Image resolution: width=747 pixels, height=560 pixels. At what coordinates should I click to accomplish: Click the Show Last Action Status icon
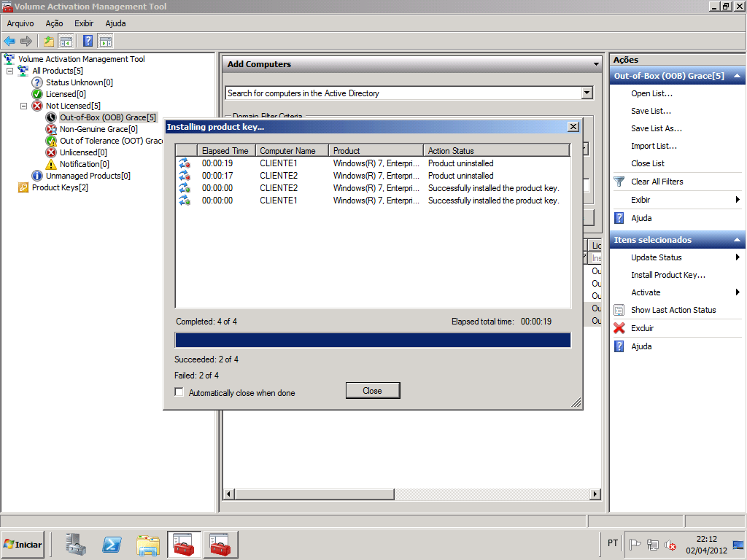click(619, 310)
